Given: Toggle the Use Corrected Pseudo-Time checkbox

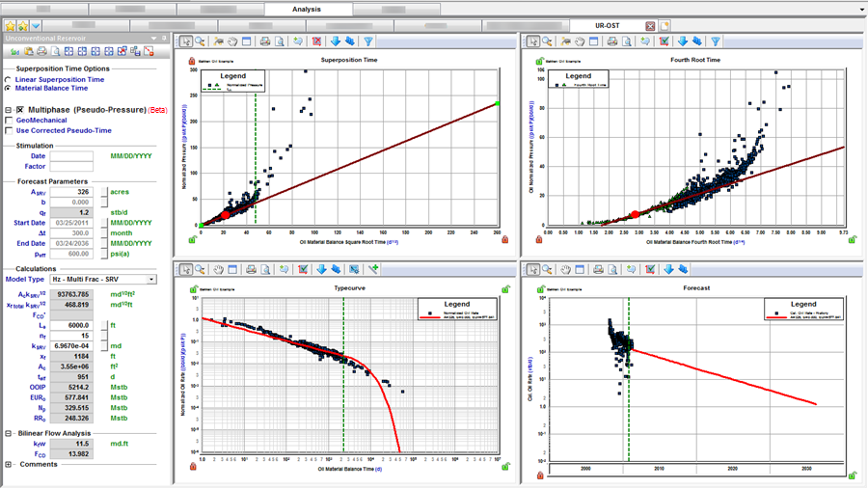Looking at the screenshot, I should point(10,130).
